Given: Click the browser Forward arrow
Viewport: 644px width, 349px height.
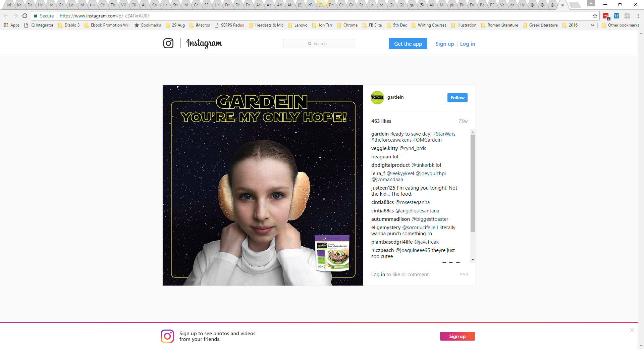Looking at the screenshot, I should (x=15, y=16).
